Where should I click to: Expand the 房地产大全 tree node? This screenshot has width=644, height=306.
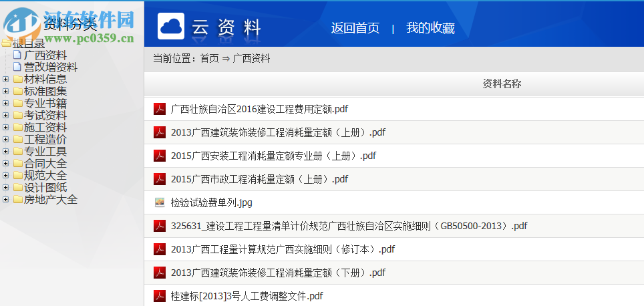point(6,200)
